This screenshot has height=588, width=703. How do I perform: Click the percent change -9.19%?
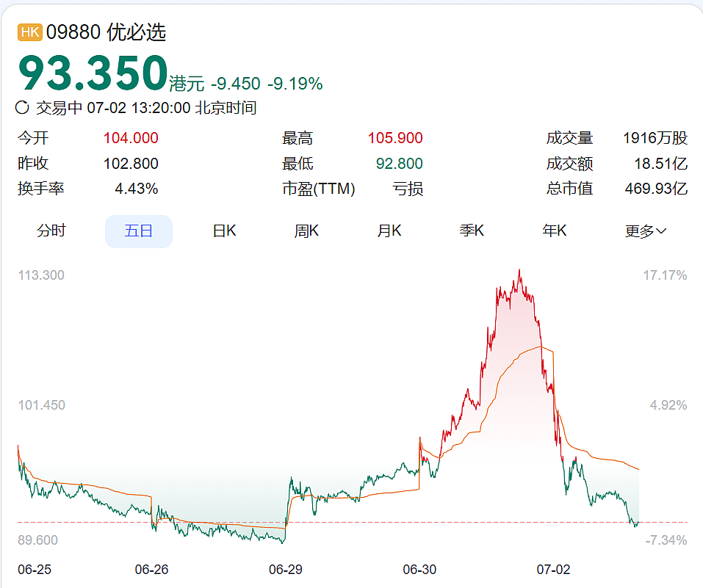point(295,84)
